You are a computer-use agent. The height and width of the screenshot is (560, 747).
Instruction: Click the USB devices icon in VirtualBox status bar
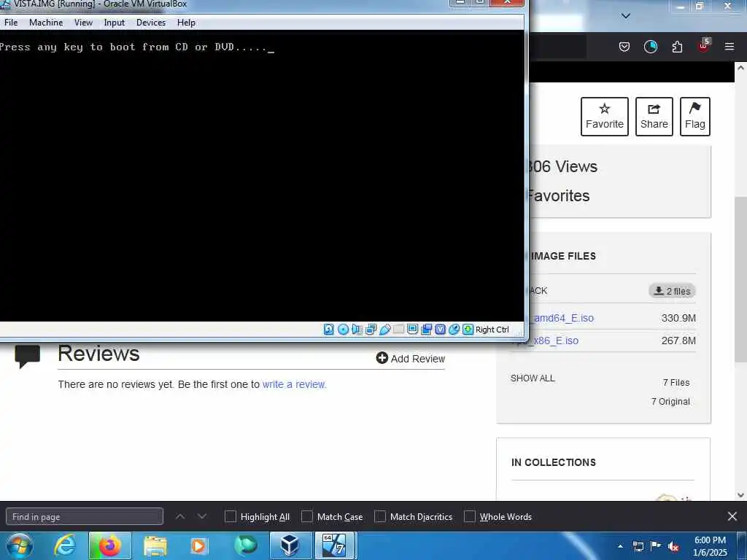tap(385, 330)
